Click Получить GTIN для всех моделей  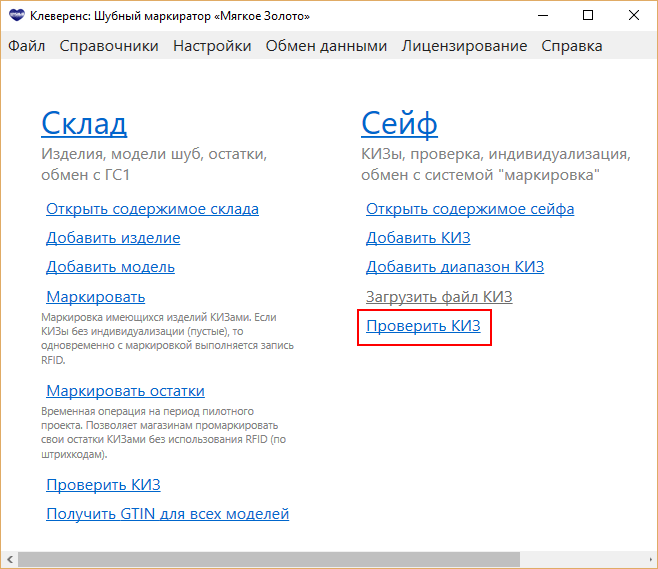(167, 514)
